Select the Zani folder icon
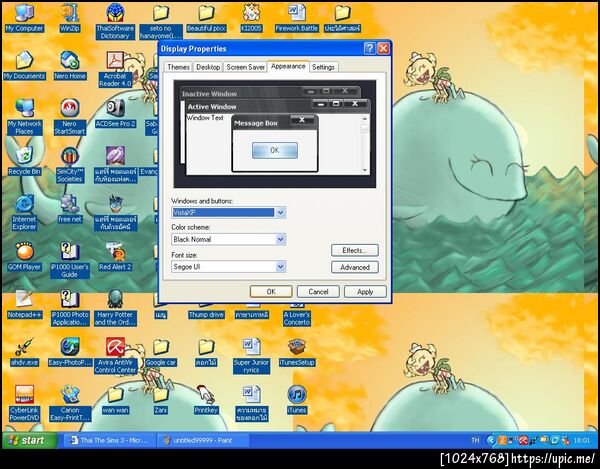 161,400
